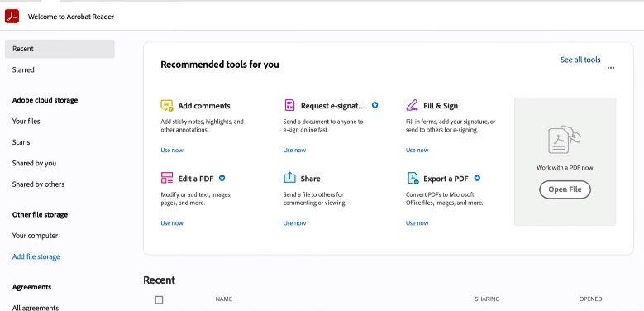Click the Edit a PDF icon
Screen dimensions: 644x311
coord(167,178)
